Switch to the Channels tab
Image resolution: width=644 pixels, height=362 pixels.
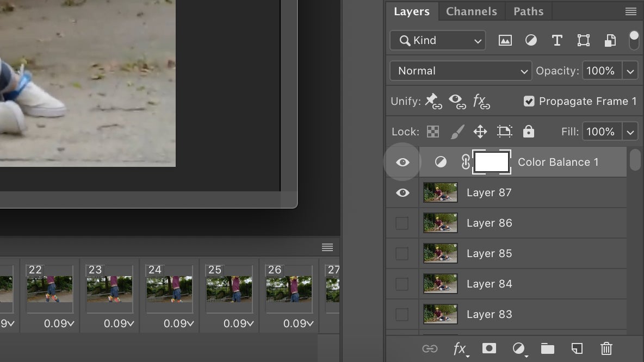pyautogui.click(x=471, y=11)
